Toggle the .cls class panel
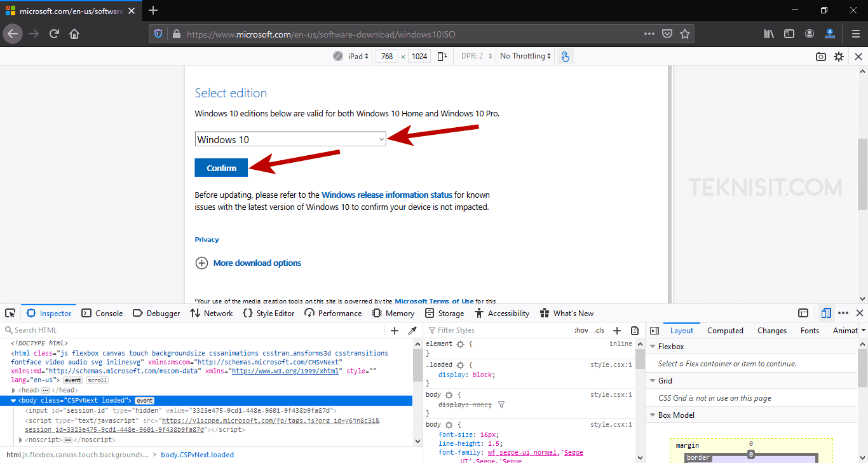The width and height of the screenshot is (868, 463). pyautogui.click(x=599, y=330)
